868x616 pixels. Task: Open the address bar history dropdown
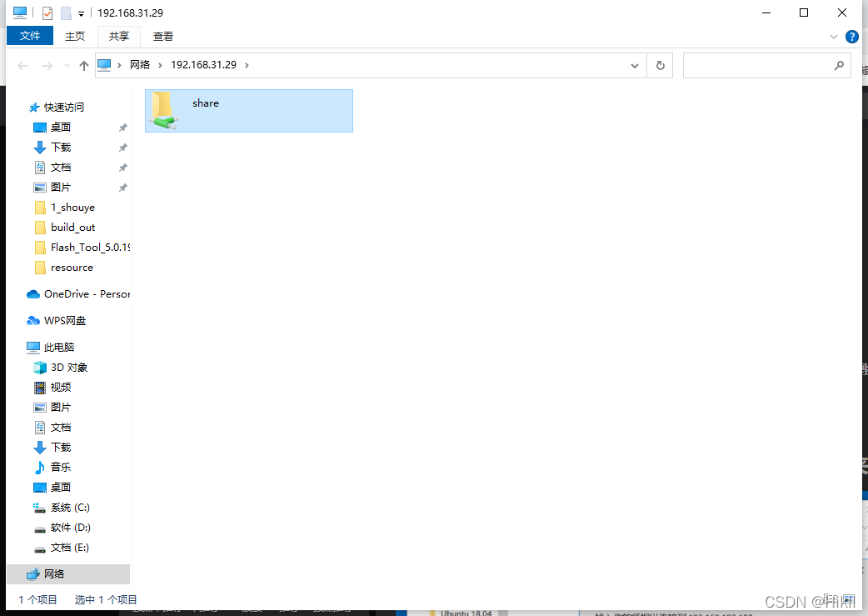[x=635, y=65]
